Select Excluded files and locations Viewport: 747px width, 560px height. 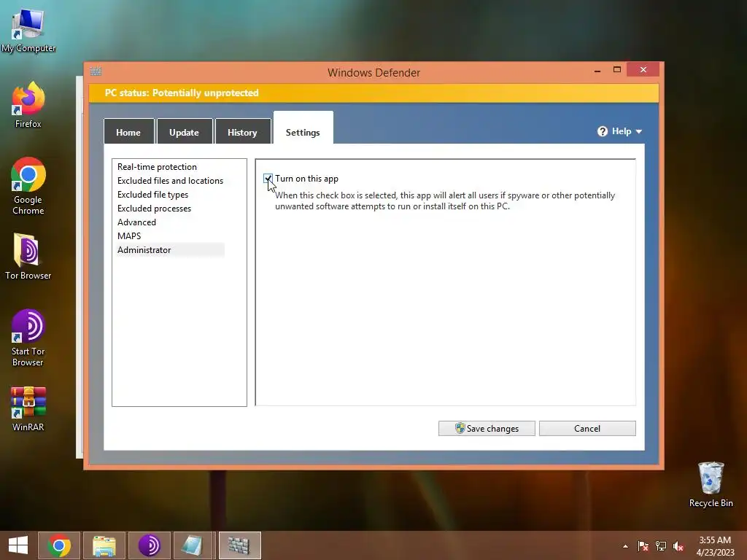coord(170,181)
